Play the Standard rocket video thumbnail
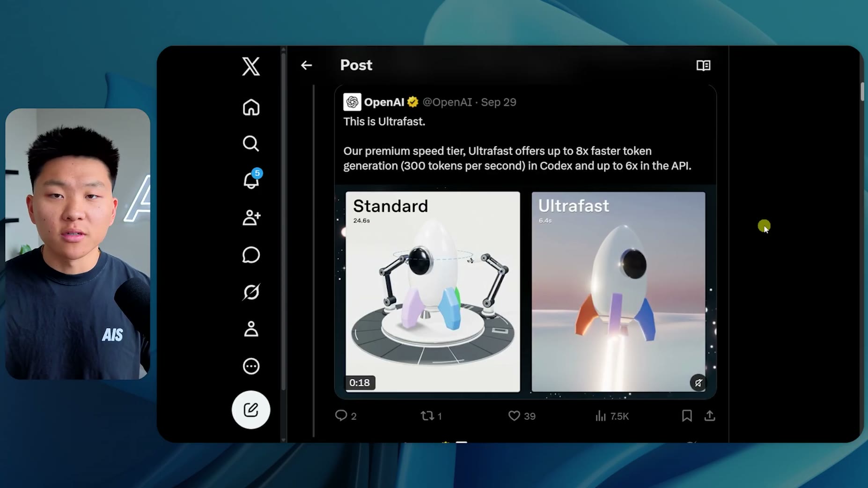This screenshot has height=488, width=868. click(433, 291)
